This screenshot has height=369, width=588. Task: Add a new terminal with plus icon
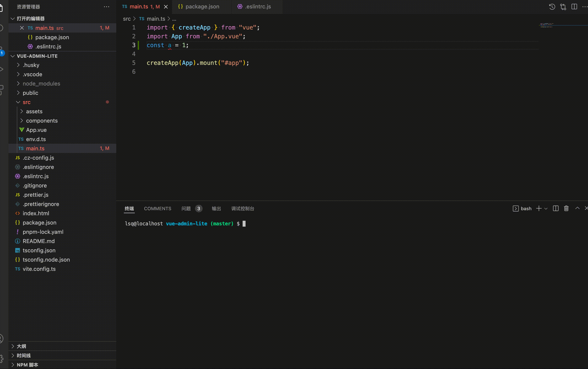pos(539,209)
